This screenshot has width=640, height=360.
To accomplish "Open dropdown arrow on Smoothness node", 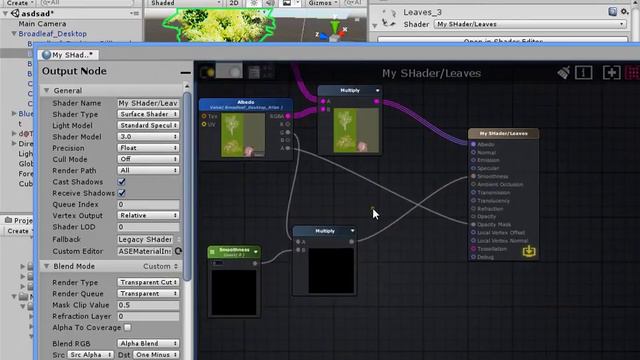I will (x=256, y=252).
